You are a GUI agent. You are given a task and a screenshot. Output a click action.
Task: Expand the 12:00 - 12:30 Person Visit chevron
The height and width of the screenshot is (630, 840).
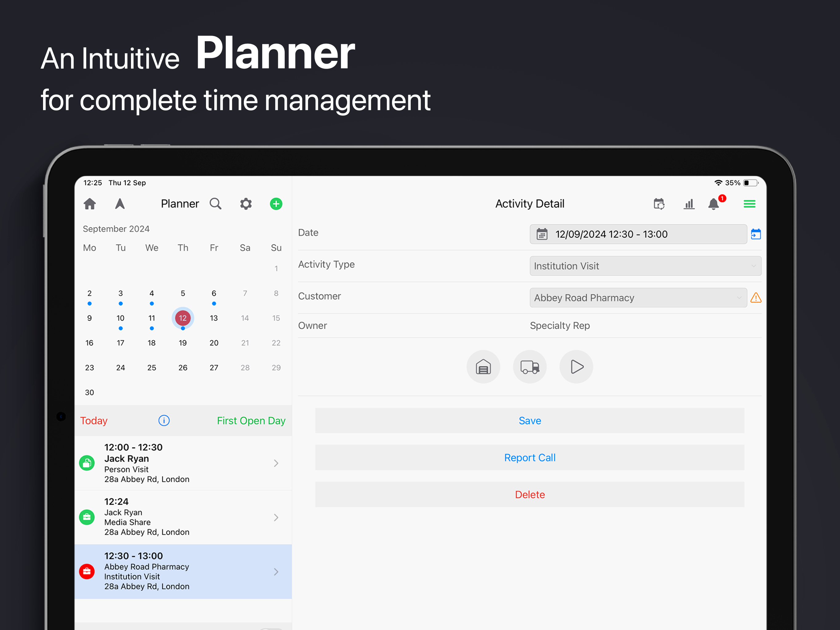coord(276,463)
